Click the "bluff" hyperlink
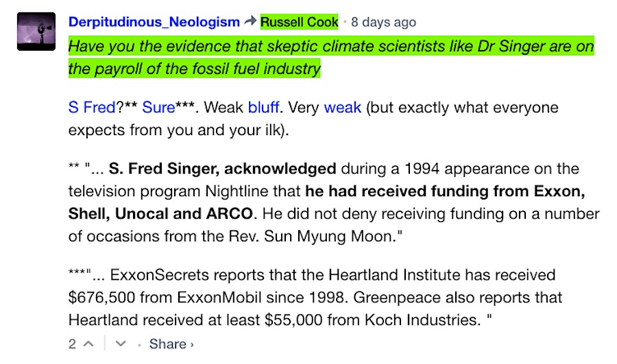Screen dimensions: 617x364 pos(263,108)
